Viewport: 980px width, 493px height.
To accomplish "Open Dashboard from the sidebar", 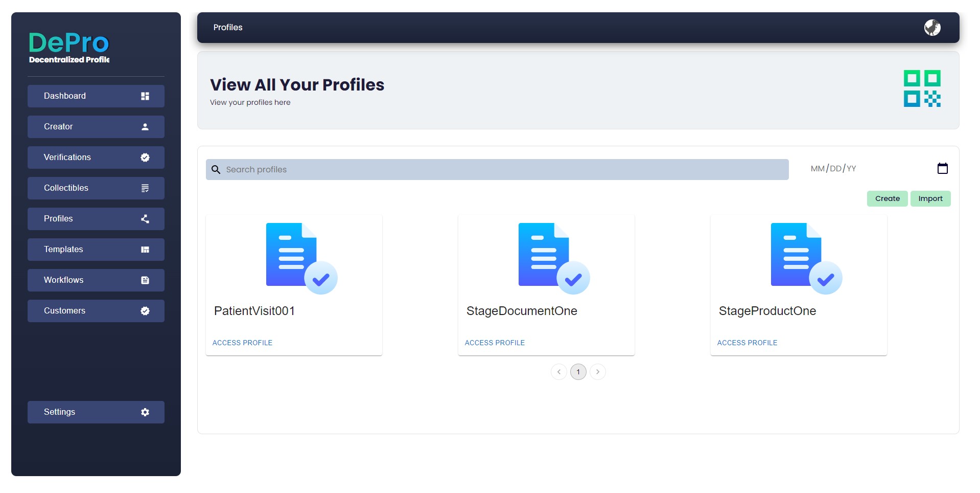I will click(x=96, y=96).
